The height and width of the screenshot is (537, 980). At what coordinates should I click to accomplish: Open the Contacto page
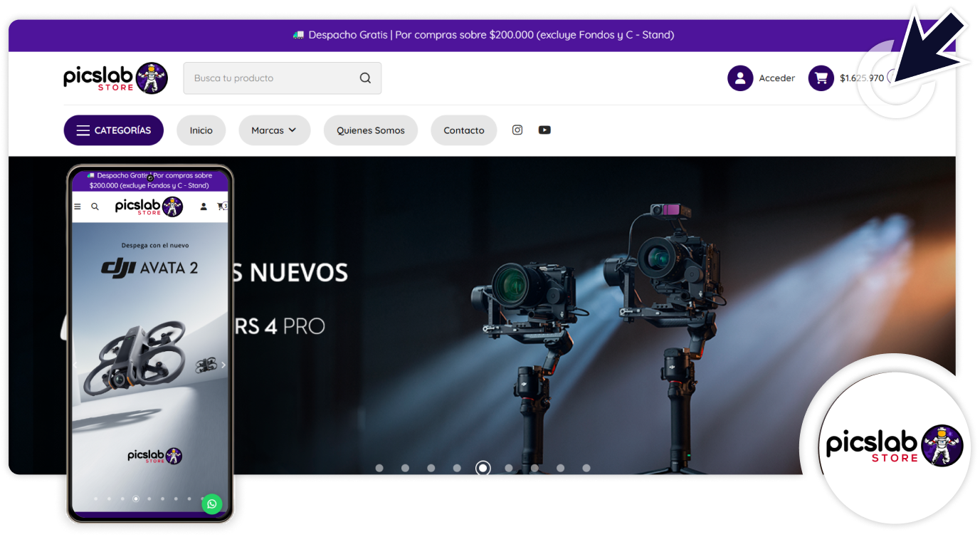(463, 130)
